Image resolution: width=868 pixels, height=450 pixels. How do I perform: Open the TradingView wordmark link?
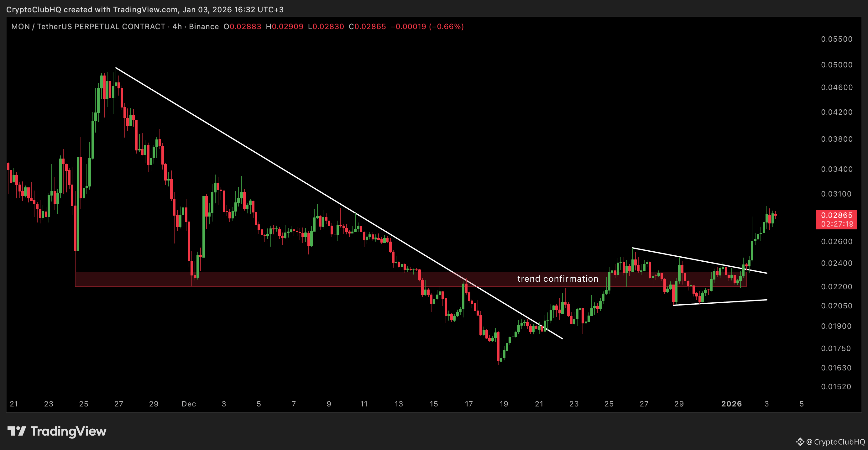pos(68,431)
